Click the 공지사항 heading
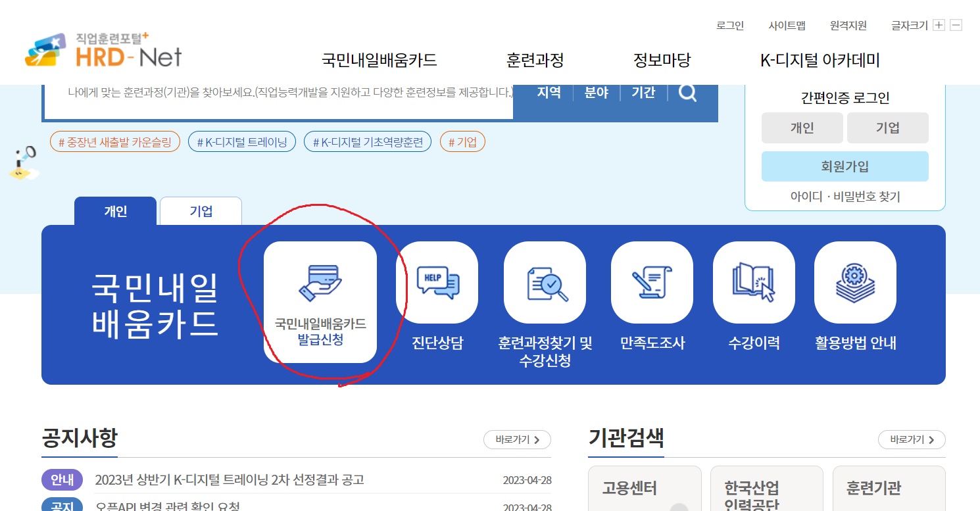Image resolution: width=980 pixels, height=511 pixels. 80,437
